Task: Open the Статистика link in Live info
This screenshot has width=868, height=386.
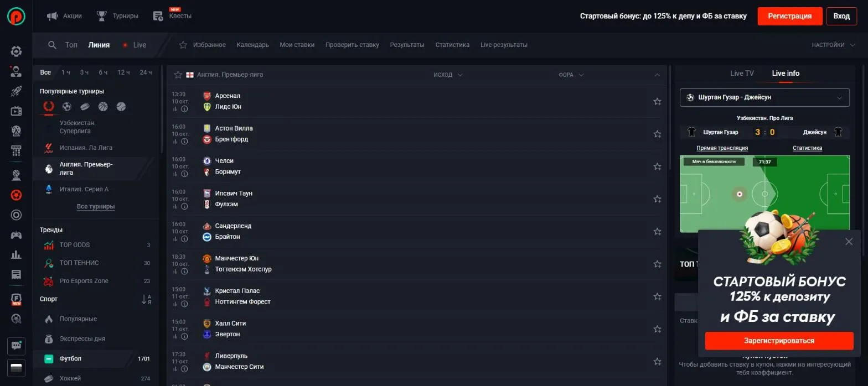Action: (807, 148)
